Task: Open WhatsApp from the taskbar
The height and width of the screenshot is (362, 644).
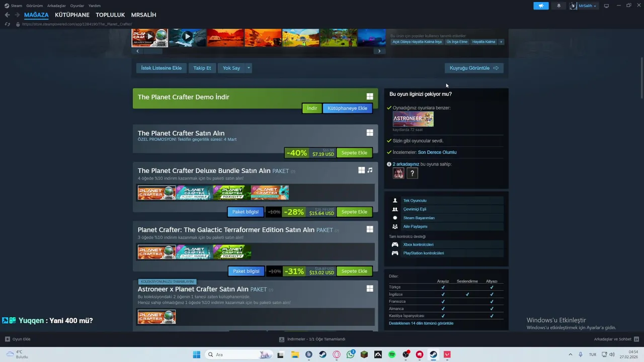Action: (x=350, y=354)
